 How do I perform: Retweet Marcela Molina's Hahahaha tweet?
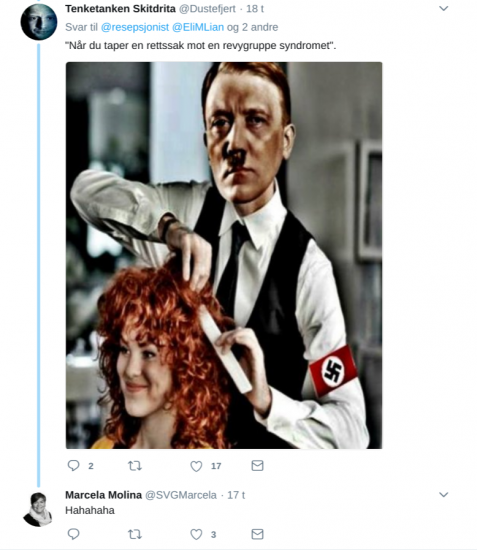(135, 534)
